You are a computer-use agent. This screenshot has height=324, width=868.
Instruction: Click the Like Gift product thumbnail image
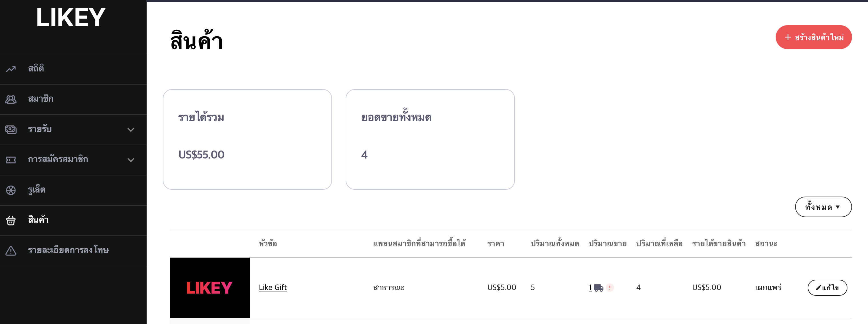click(210, 288)
